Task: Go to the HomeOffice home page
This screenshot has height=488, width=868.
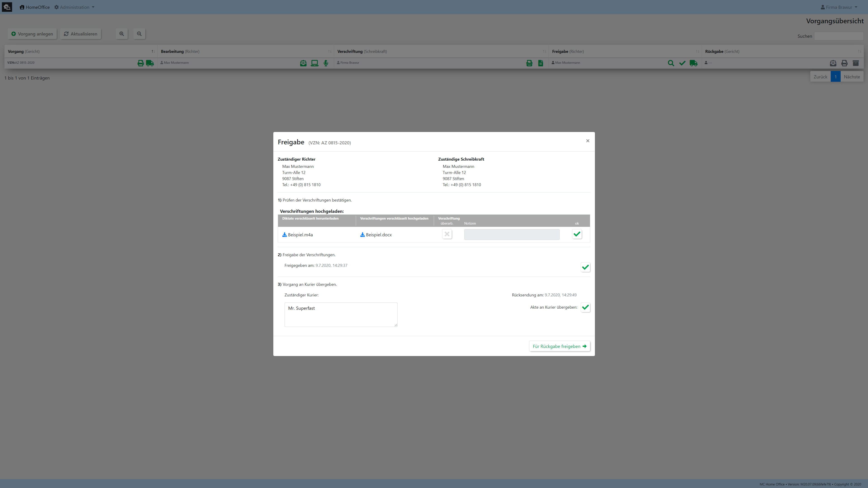Action: tap(35, 7)
